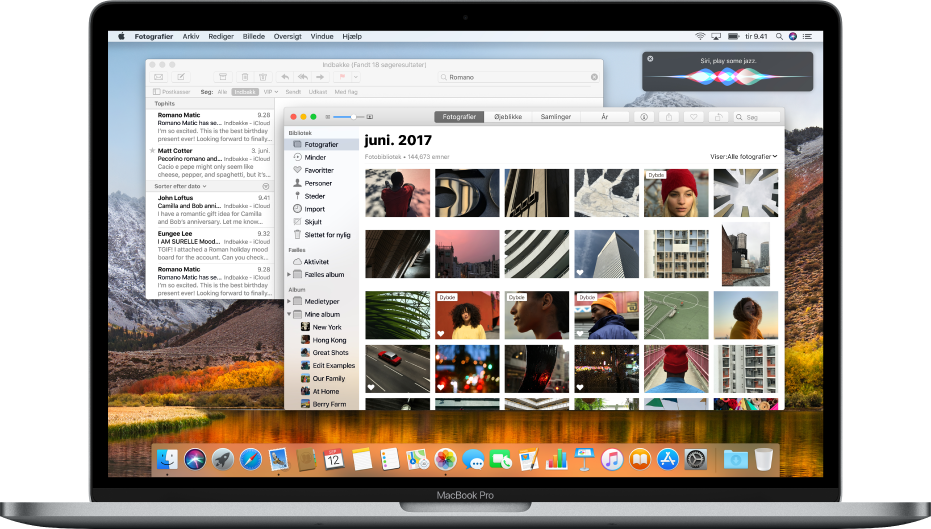Open Messages from the Dock
This screenshot has height=529, width=931.
click(473, 459)
